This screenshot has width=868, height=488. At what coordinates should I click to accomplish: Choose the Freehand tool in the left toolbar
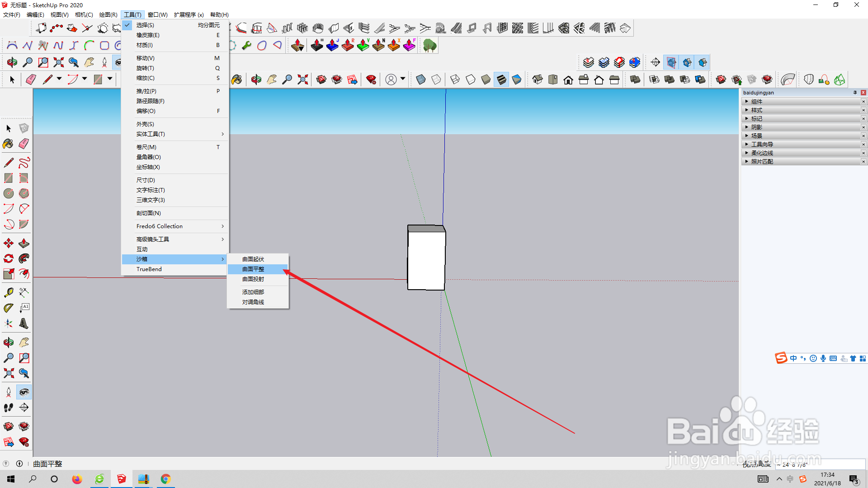(24, 162)
